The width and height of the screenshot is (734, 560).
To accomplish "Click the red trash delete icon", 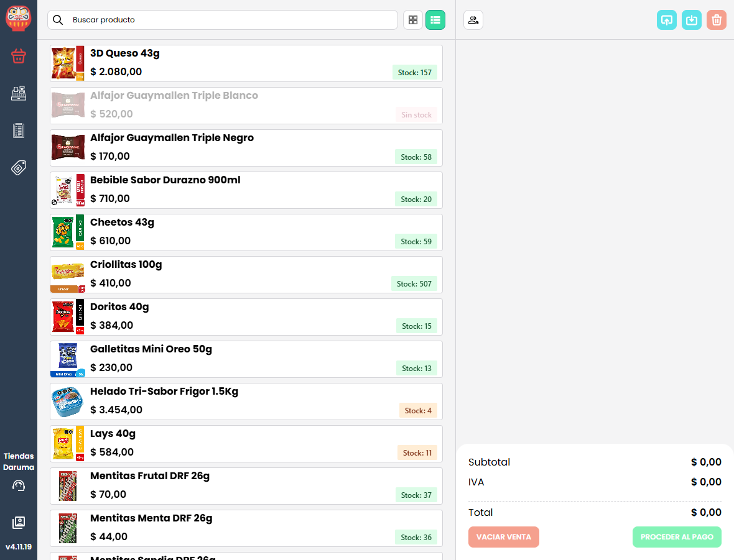I will pos(716,20).
